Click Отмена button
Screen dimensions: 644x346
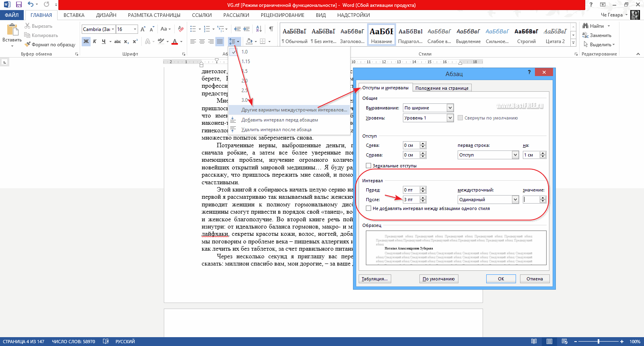(x=535, y=279)
